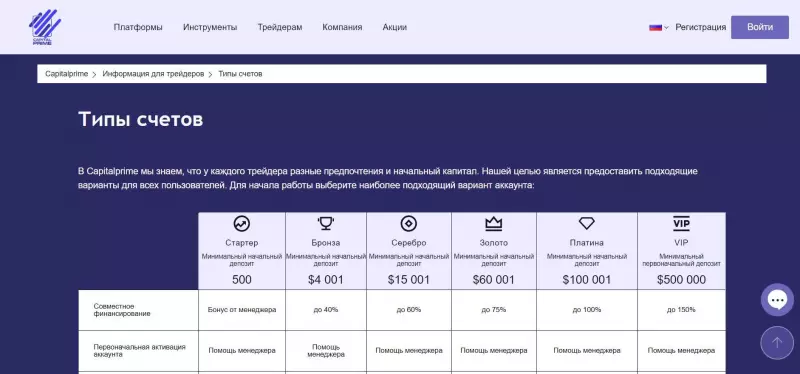Click the VIP account name label
The image size is (800, 374).
click(681, 243)
